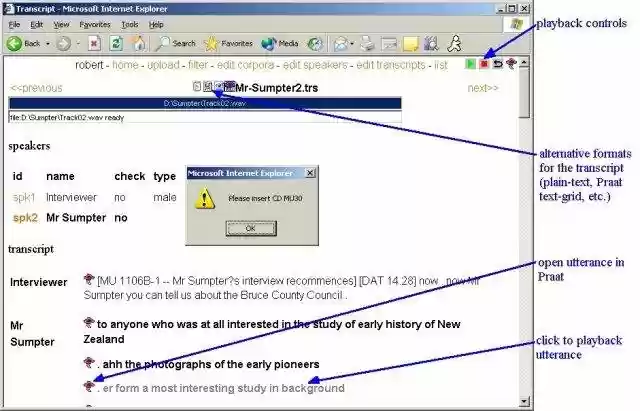Play utterance 'er form a most interesting study'

pos(223,388)
